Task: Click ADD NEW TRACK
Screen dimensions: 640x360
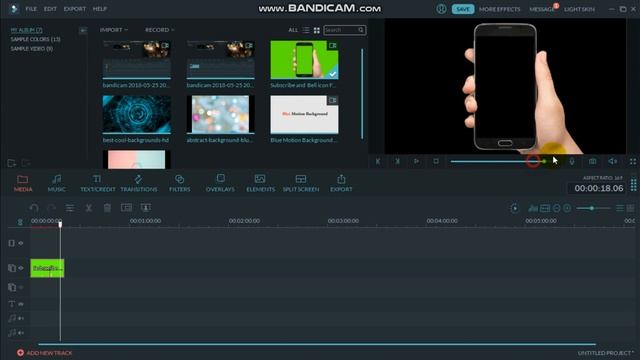Action: point(44,353)
